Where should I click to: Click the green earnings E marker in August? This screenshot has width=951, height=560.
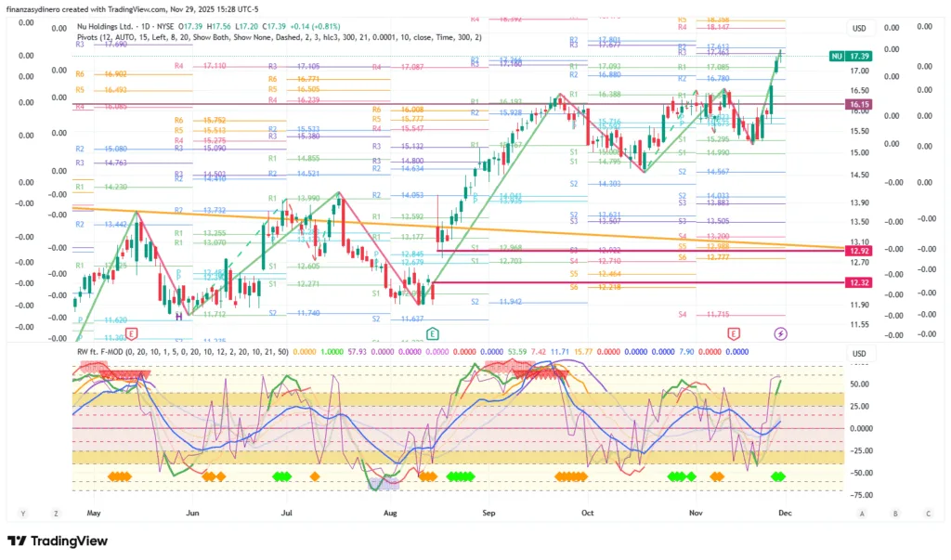(x=432, y=332)
